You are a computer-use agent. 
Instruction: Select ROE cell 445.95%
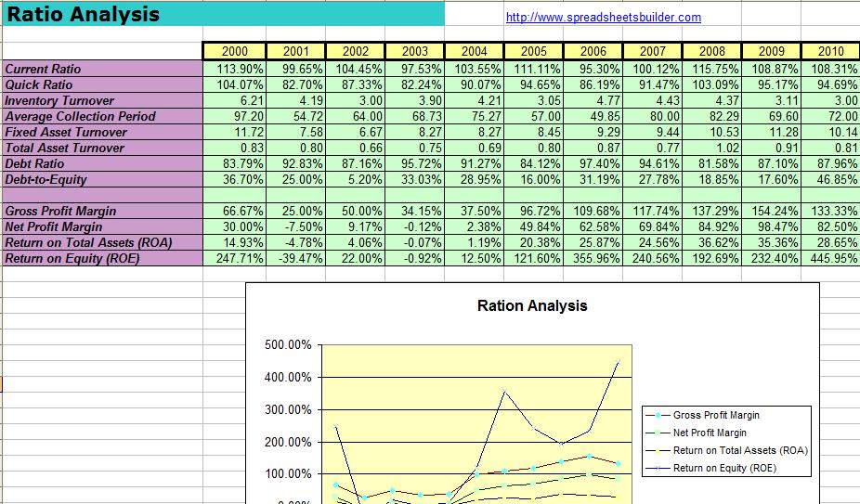click(831, 258)
